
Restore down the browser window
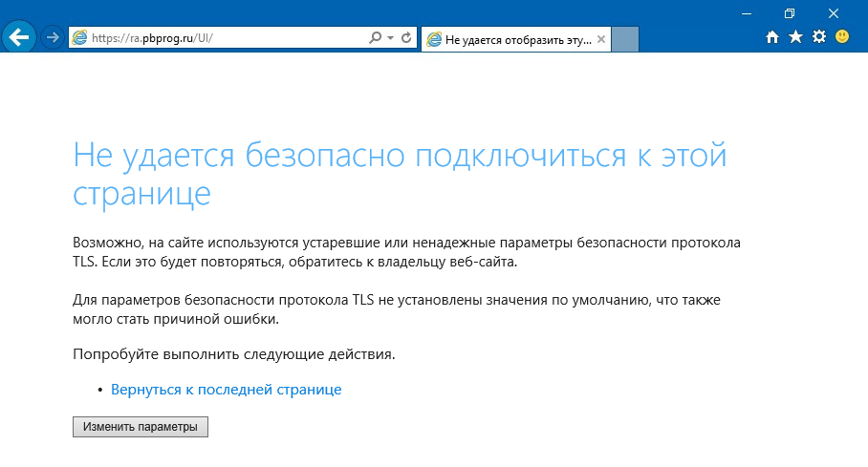789,12
